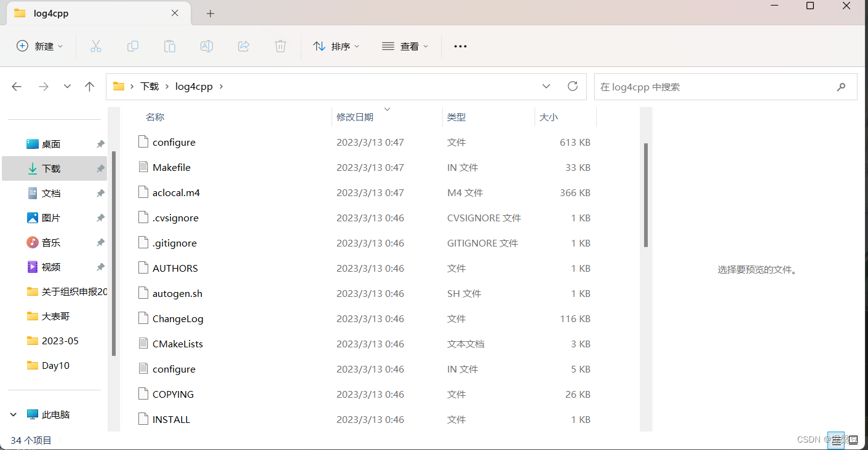868x450 pixels.
Task: Open the Day10 folder in sidebar
Action: tap(54, 365)
